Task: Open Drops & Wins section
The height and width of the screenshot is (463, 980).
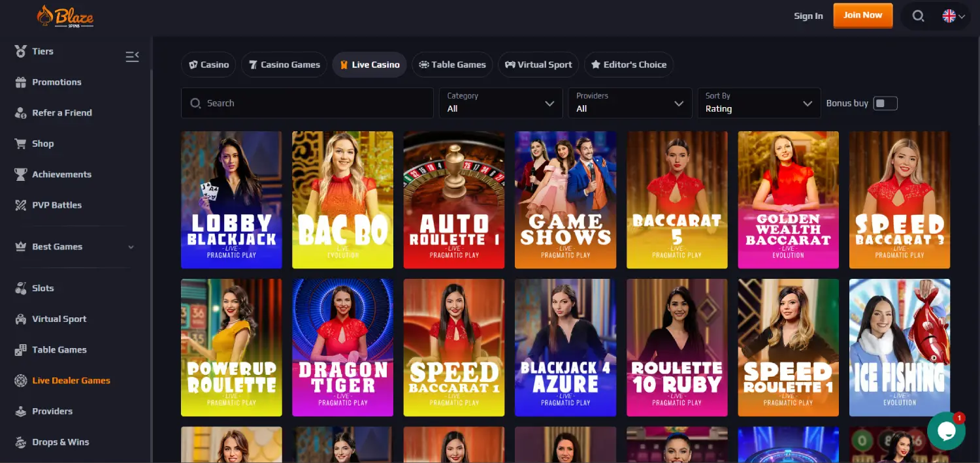Action: 61,442
